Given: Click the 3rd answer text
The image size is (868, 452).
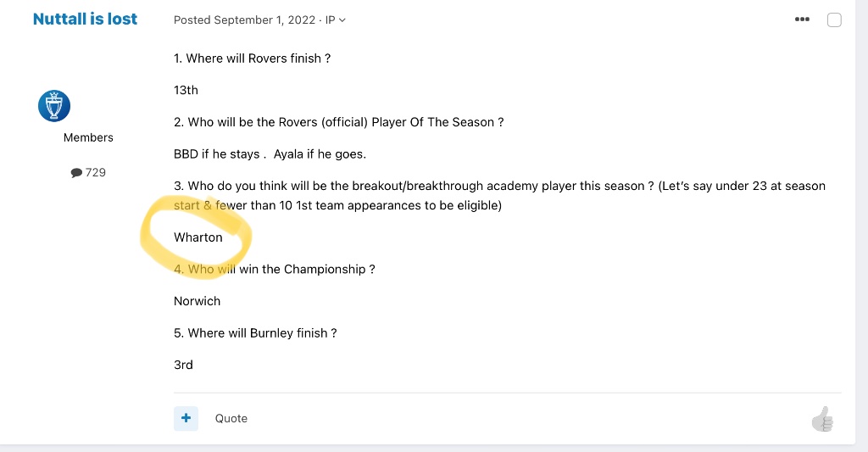Looking at the screenshot, I should pyautogui.click(x=183, y=365).
